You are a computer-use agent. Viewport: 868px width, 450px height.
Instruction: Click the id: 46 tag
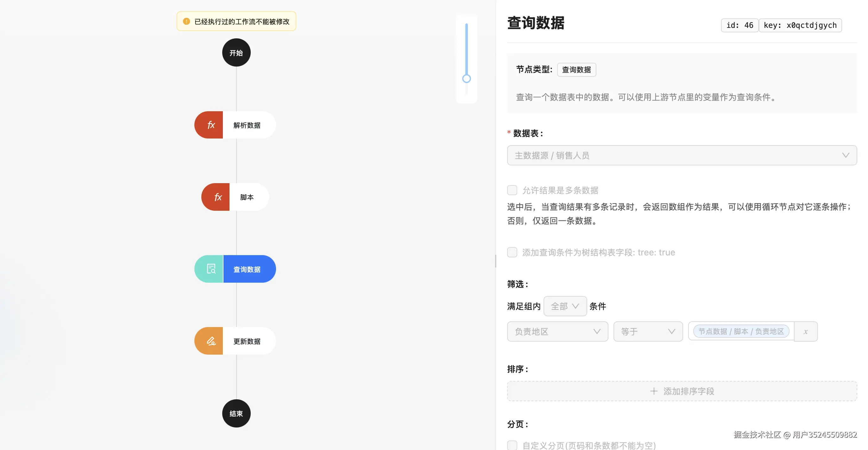point(739,25)
